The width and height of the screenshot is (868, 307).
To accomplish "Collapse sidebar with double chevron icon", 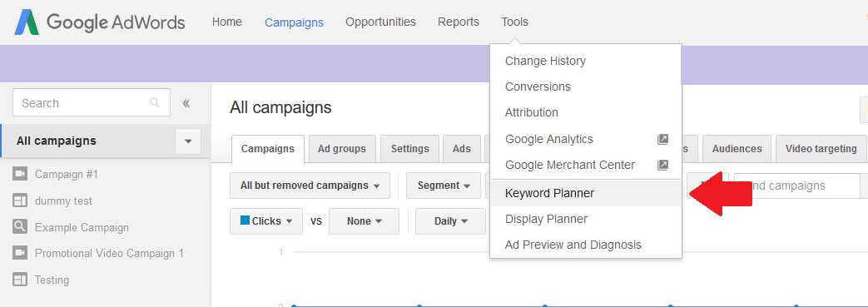I will pyautogui.click(x=186, y=103).
